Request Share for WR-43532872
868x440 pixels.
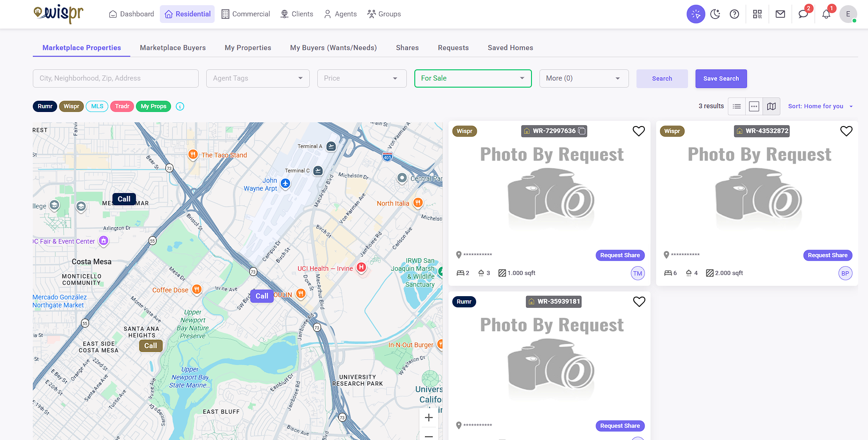[x=828, y=255]
